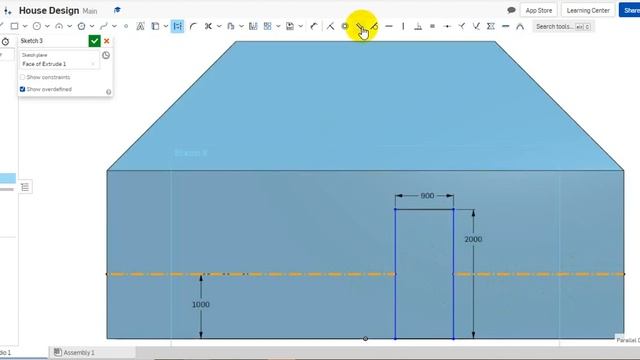This screenshot has height=360, width=640.
Task: Select the Mirror sketch tool
Action: pyautogui.click(x=253, y=26)
